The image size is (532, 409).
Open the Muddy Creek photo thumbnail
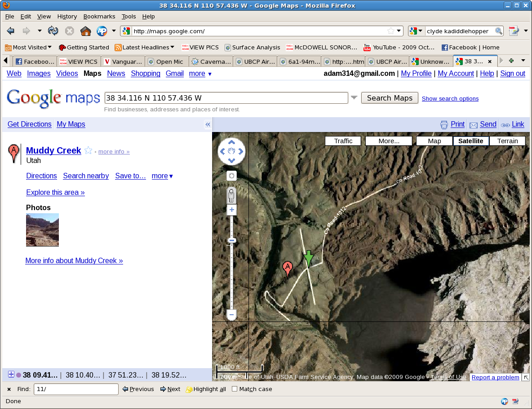43,230
